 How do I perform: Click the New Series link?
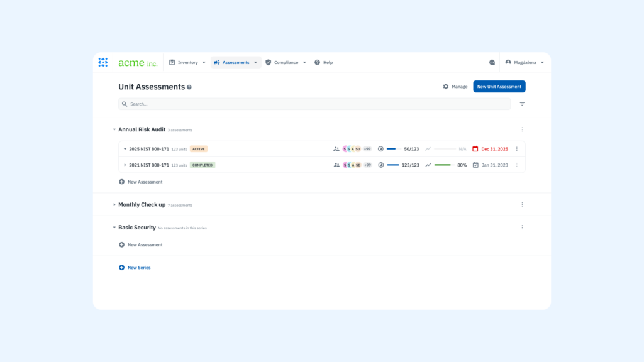click(x=135, y=268)
